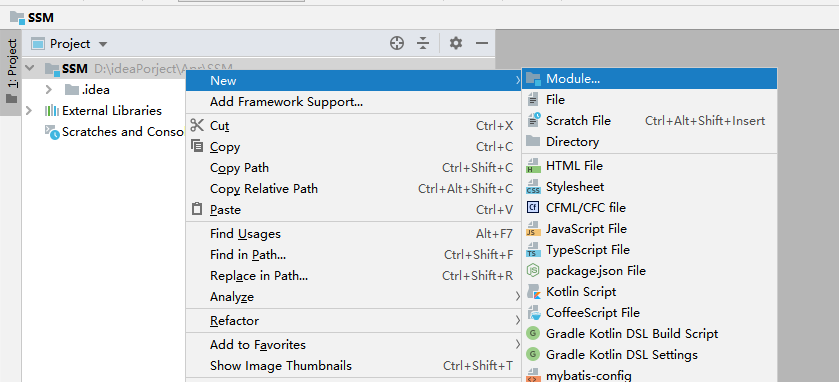Click the Cut scissors icon

pos(197,125)
